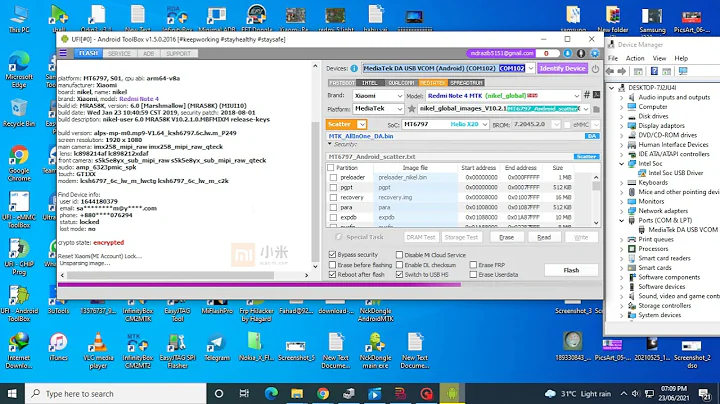Viewport: 720px width, 404px height.
Task: Select the FASTBOOT platform tab
Action: pyautogui.click(x=342, y=83)
